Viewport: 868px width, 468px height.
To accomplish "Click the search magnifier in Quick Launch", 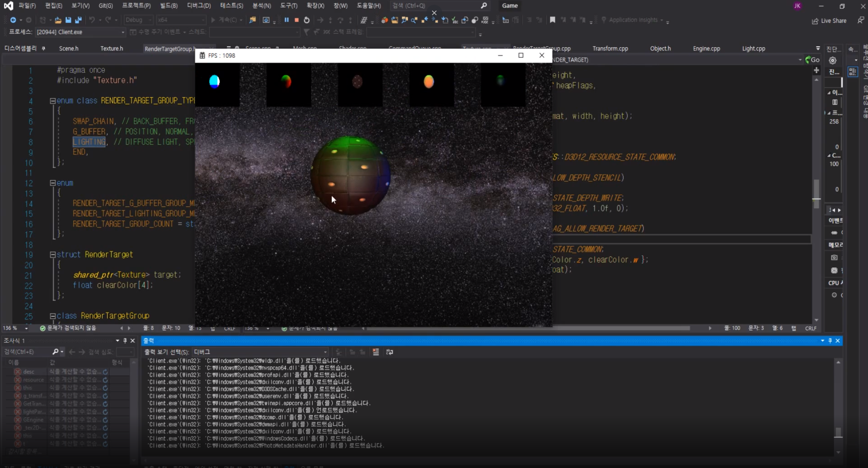I will 484,5.
